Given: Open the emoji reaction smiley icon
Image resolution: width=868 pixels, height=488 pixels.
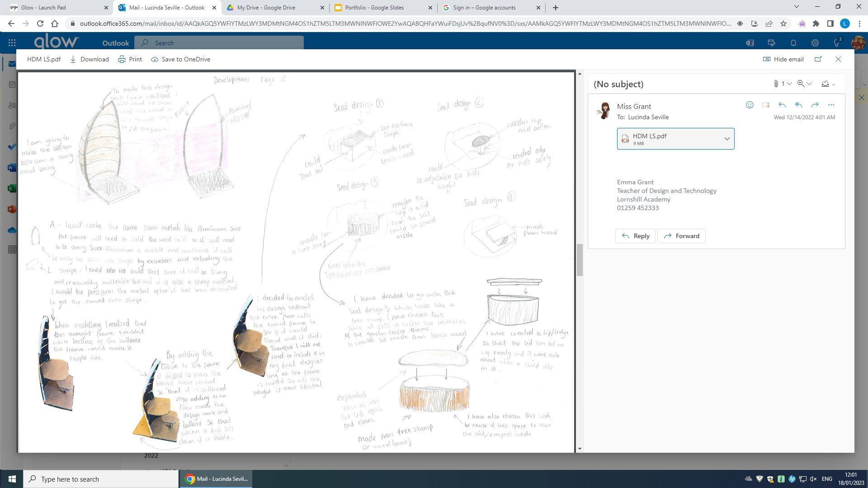Looking at the screenshot, I should click(x=750, y=105).
